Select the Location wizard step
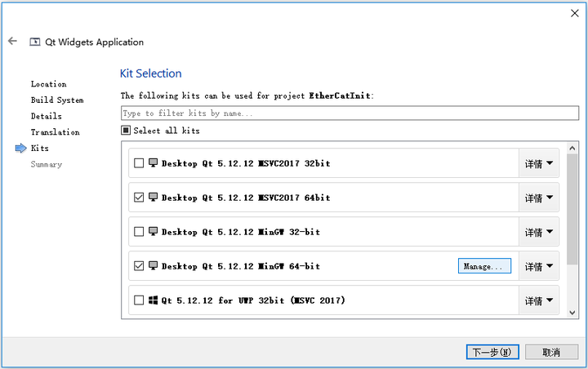The image size is (588, 369). pyautogui.click(x=49, y=84)
